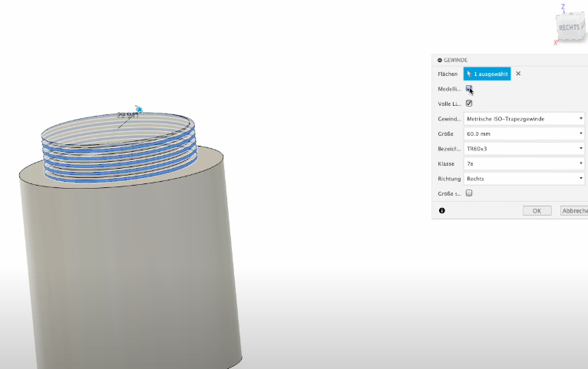
Task: Click the '1 ausgewählt' face selection button
Action: 487,74
